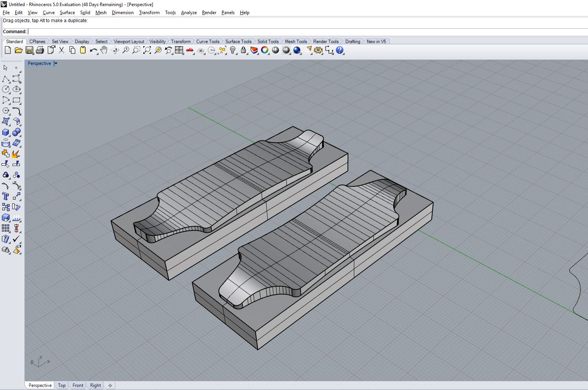Open the Edit Layers icon
The image size is (588, 390).
[x=254, y=50]
